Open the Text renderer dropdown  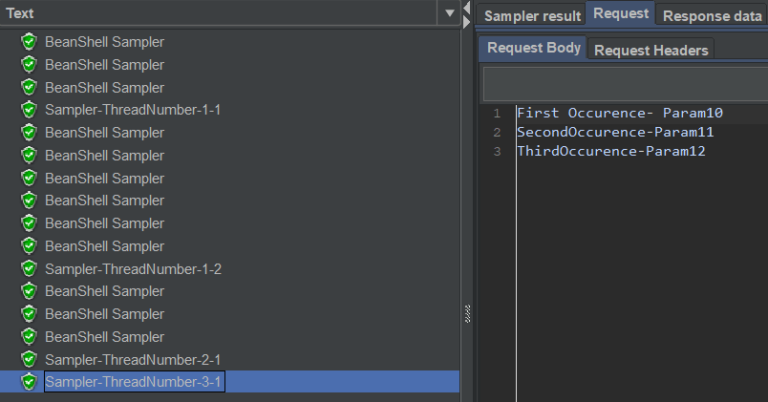[x=449, y=13]
